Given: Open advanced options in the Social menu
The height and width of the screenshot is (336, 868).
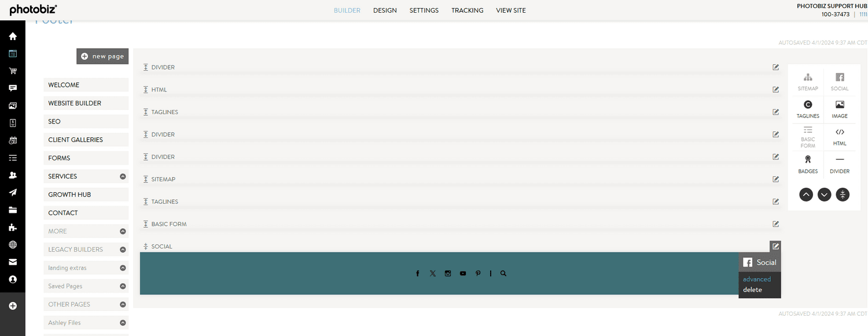Looking at the screenshot, I should tap(756, 279).
